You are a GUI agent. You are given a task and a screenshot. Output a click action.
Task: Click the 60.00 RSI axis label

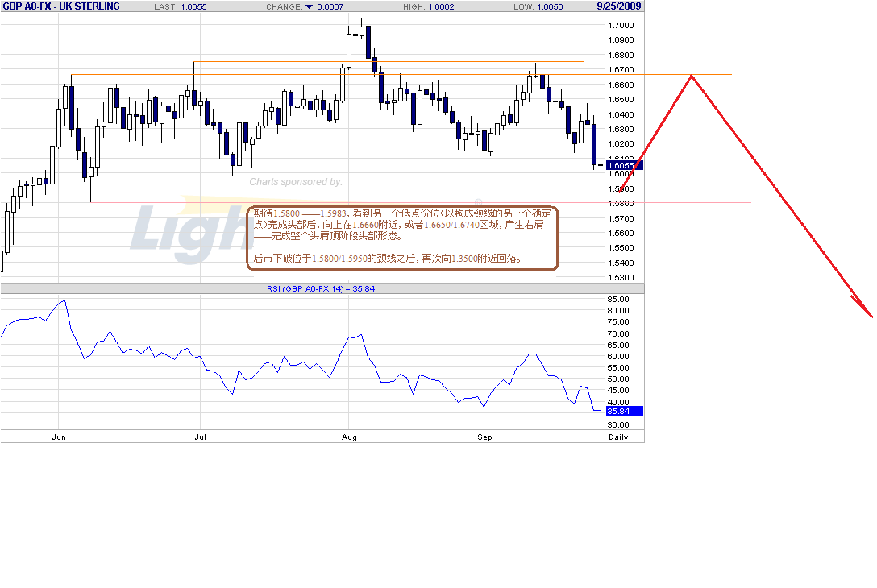(x=618, y=357)
